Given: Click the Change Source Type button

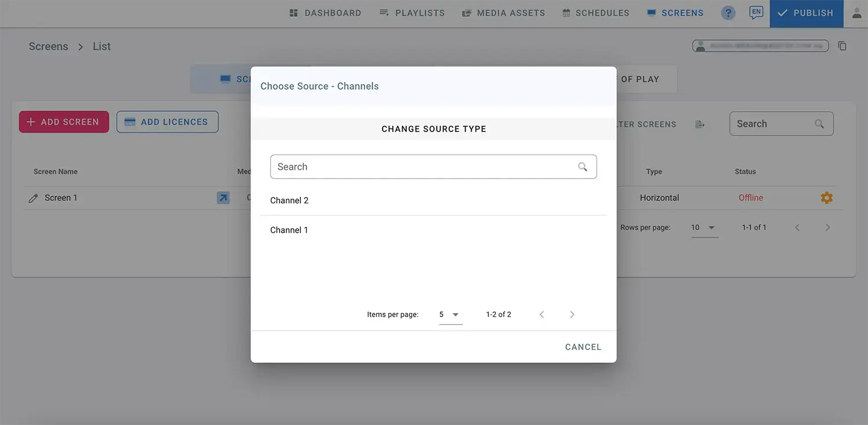Looking at the screenshot, I should coord(433,129).
